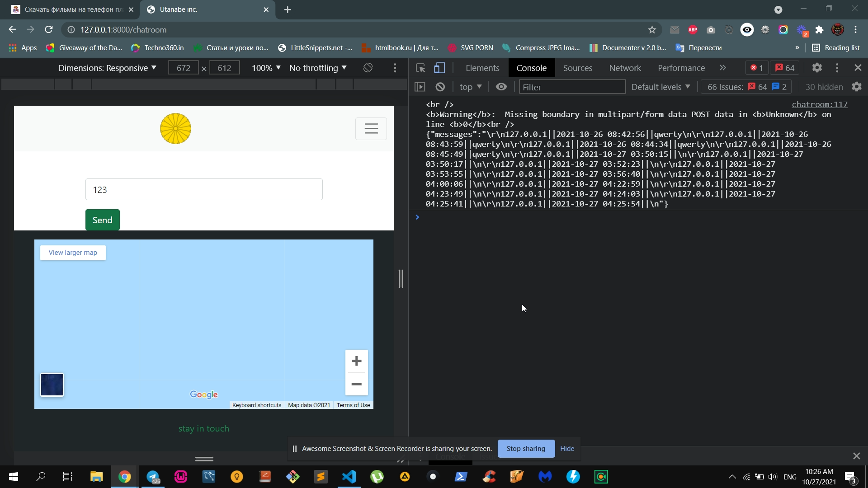The image size is (868, 488).
Task: Switch to the Elements tab
Action: pos(482,68)
